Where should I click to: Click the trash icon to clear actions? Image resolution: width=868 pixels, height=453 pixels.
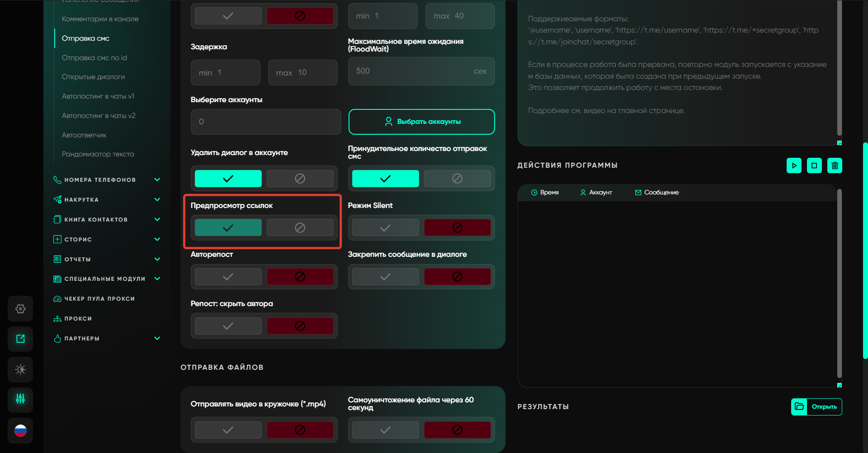click(835, 165)
